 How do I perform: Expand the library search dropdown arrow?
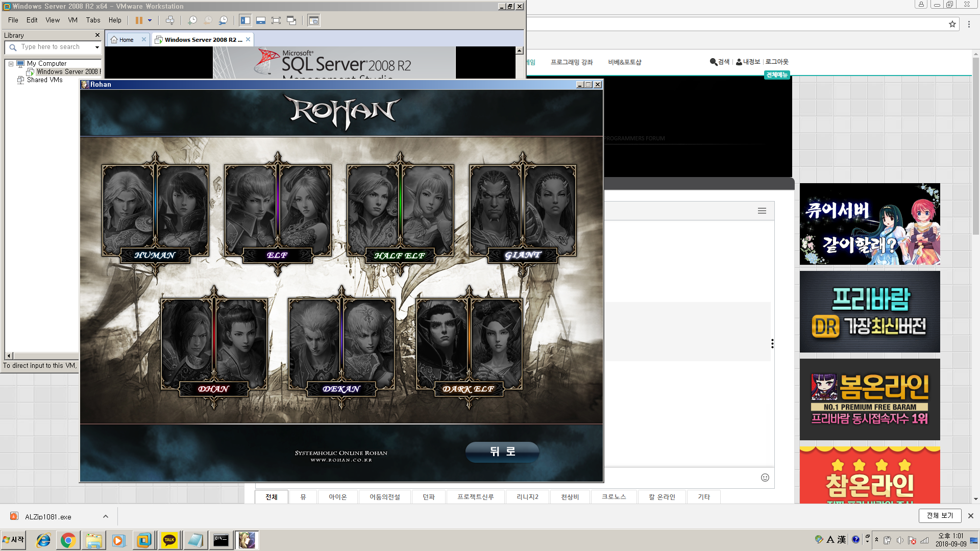tap(97, 47)
